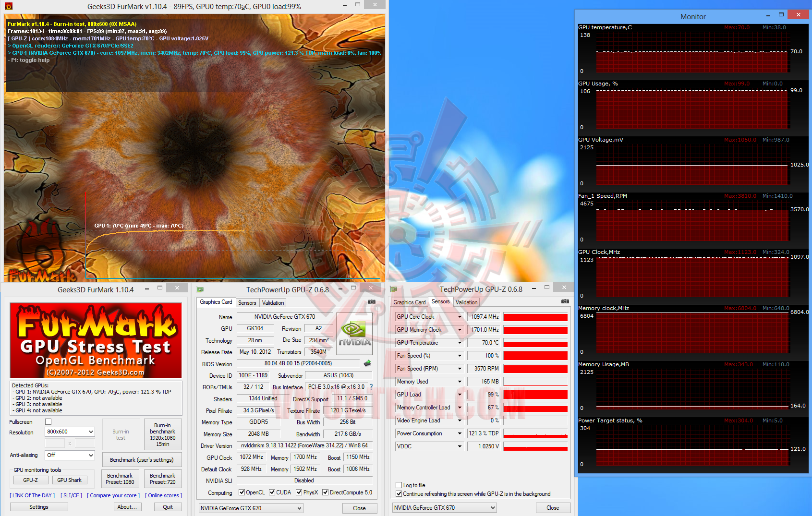Click Close button in GPU-Z Sensors window
Viewport: 812px width, 516px height.
click(553, 508)
